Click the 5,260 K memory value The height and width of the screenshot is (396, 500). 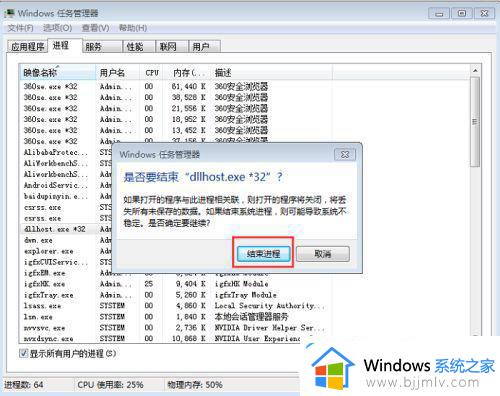point(191,295)
